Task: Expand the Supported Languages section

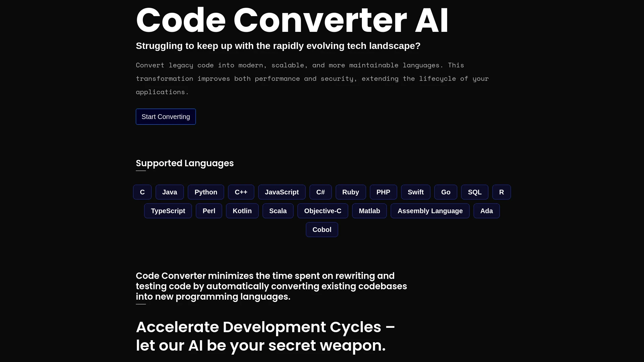Action: click(184, 163)
